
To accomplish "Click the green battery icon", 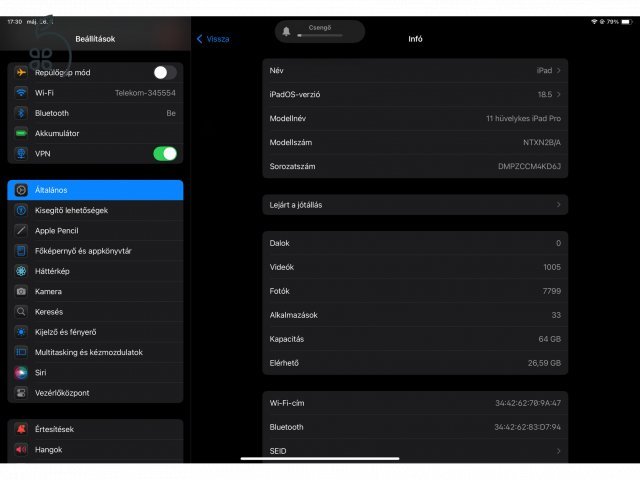I will tap(21, 133).
